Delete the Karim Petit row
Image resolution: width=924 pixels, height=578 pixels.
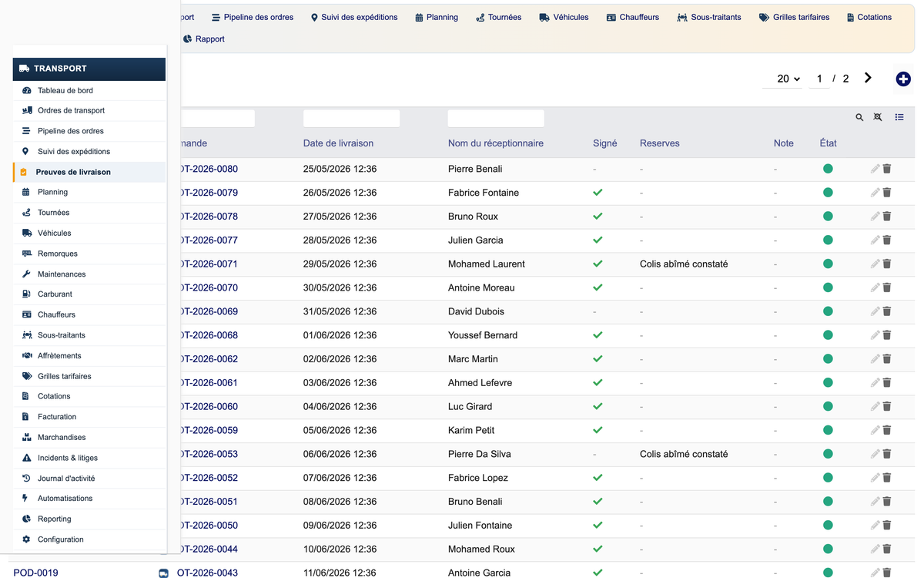pos(887,430)
